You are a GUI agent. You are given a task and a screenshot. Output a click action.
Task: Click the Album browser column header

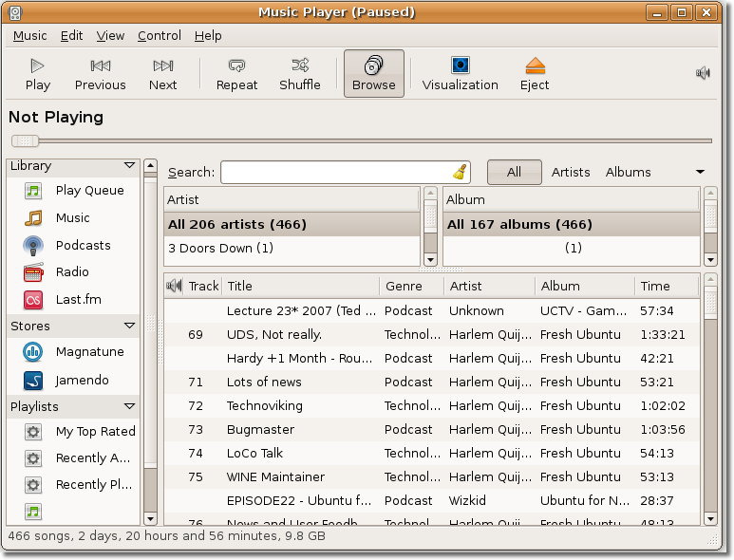pyautogui.click(x=571, y=199)
